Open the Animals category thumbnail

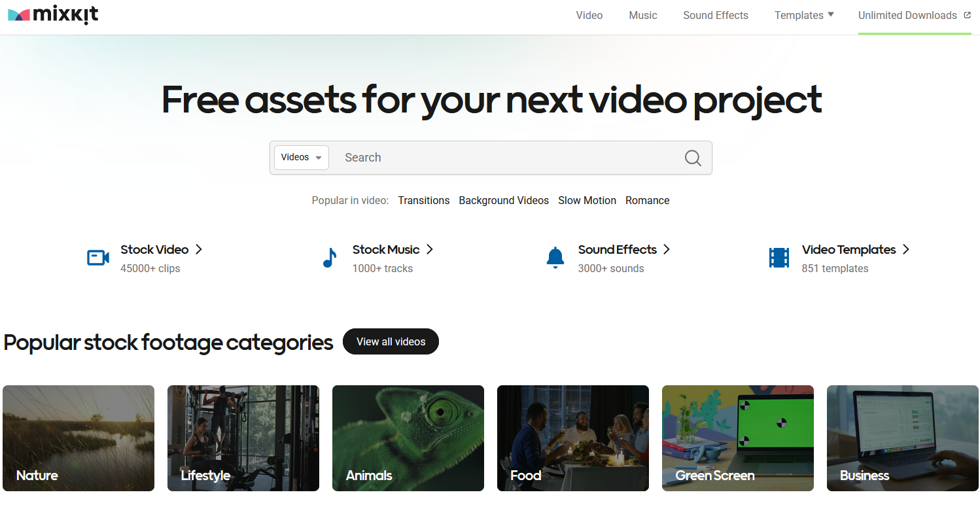coord(408,438)
